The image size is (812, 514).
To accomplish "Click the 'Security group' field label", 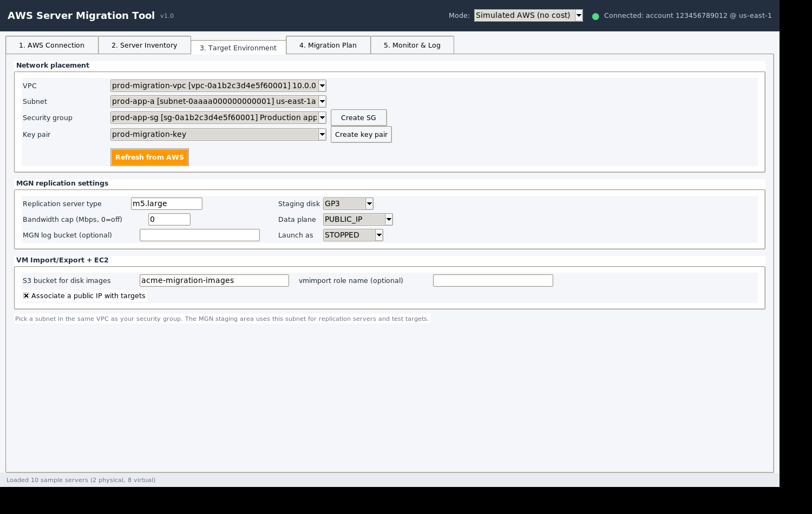I will (48, 117).
